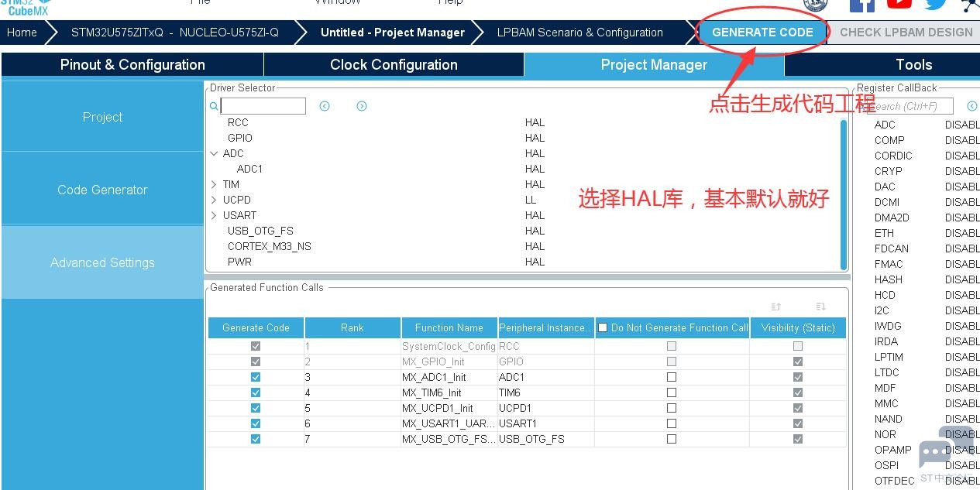Screen dimensions: 980x490
Task: Open the HAL driver dropdown for RCC
Action: pyautogui.click(x=535, y=122)
